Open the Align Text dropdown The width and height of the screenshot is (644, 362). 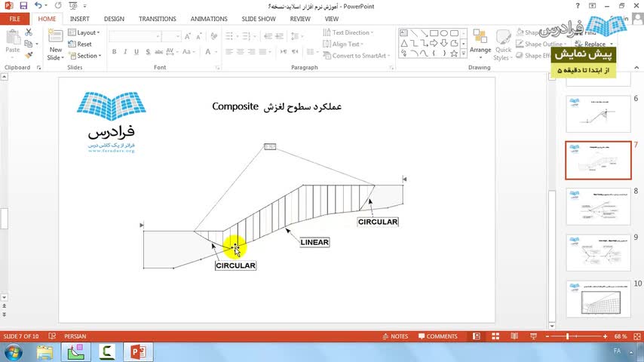click(x=343, y=44)
